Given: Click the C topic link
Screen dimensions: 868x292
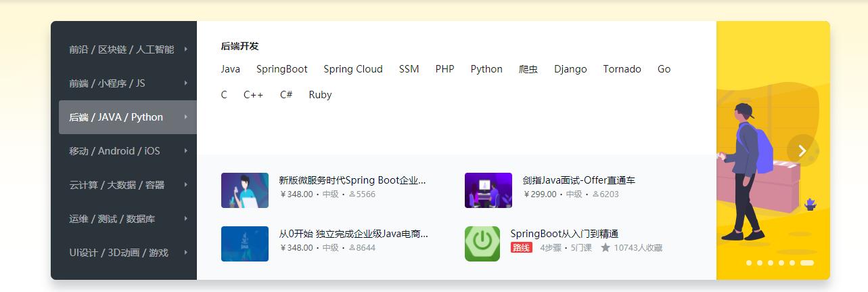Looking at the screenshot, I should coord(224,95).
